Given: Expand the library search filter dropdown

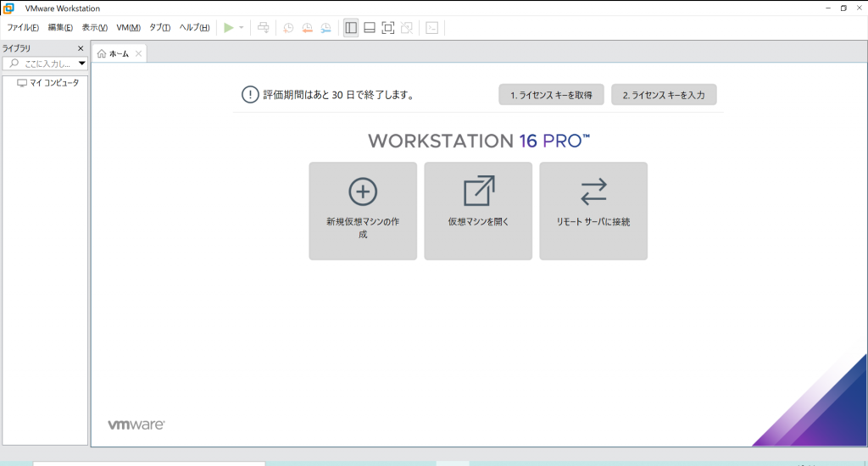Looking at the screenshot, I should tap(82, 64).
